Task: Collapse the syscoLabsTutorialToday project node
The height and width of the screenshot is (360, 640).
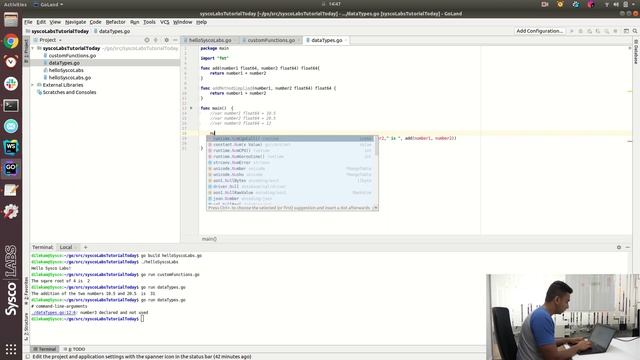Action: [x=33, y=48]
